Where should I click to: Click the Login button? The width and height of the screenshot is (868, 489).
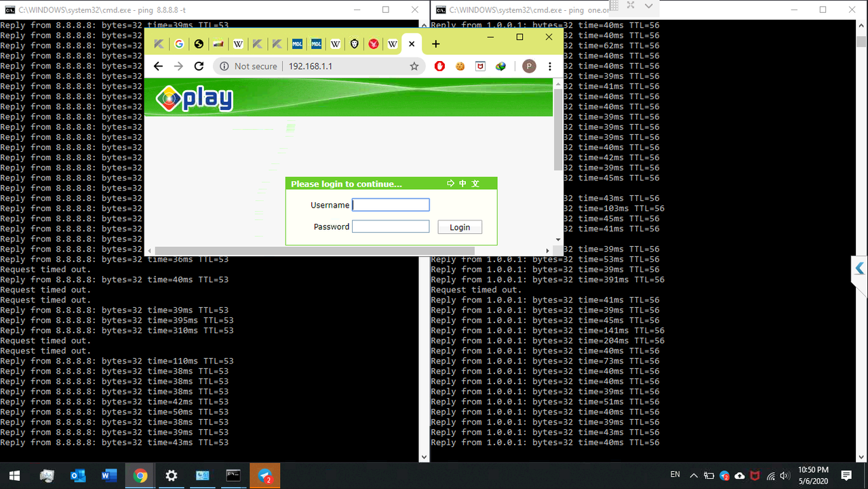click(460, 227)
